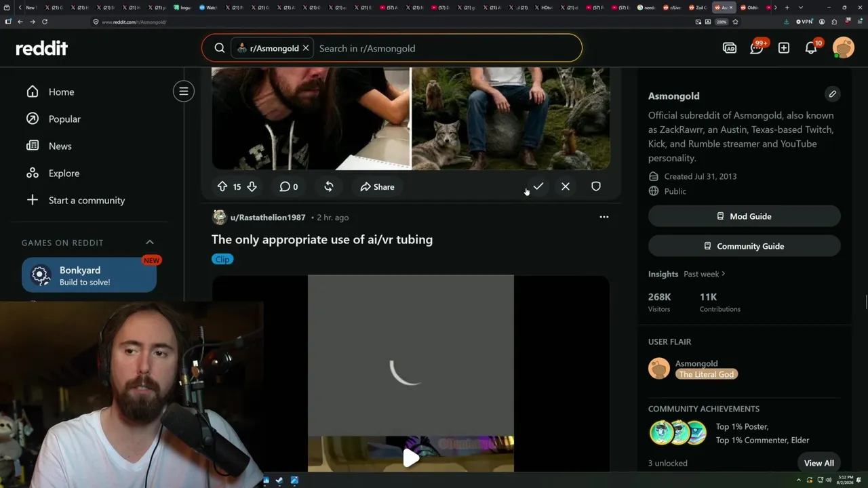Upvote the post with 15 points

(222, 186)
